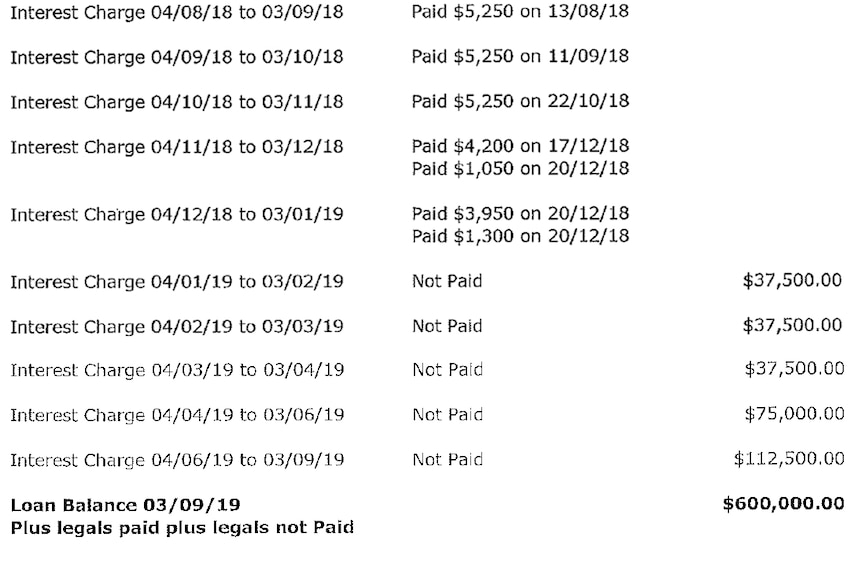Image resolution: width=862 pixels, height=575 pixels.
Task: Click the $112,500.00 amount
Action: [x=789, y=458]
